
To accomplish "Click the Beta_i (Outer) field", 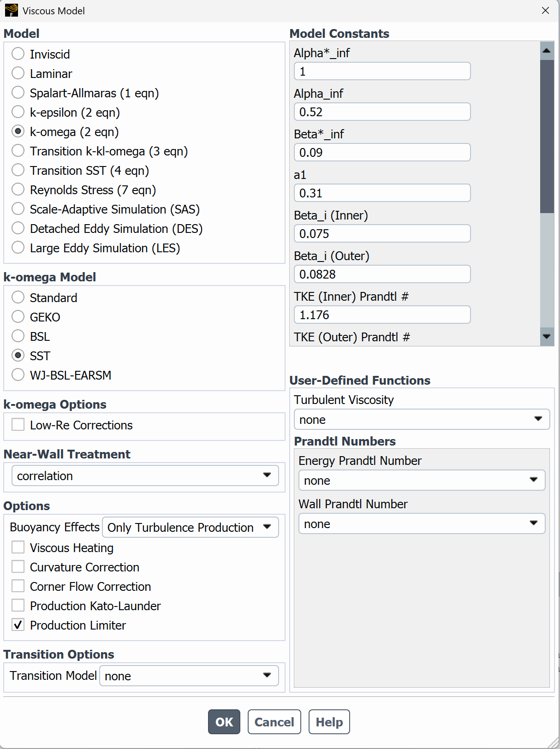I will click(x=382, y=274).
